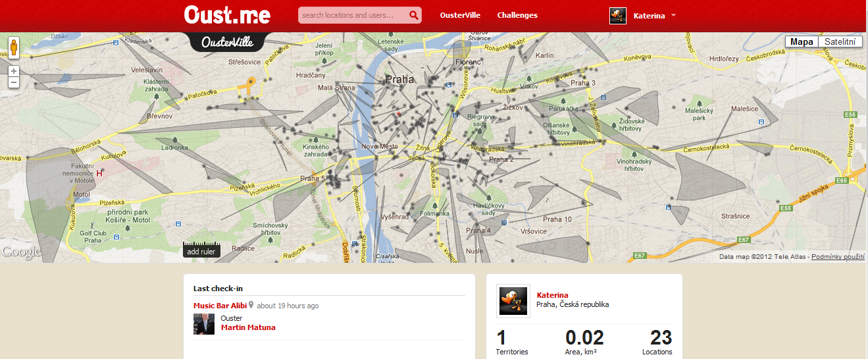Open the OusterVille menu item
Screen dimensions: 868x359
coord(460,15)
